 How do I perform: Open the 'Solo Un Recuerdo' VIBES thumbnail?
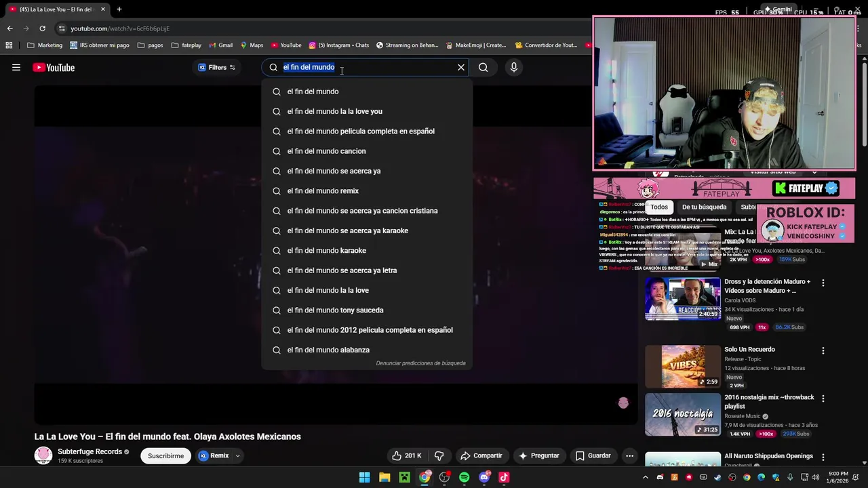pos(683,367)
